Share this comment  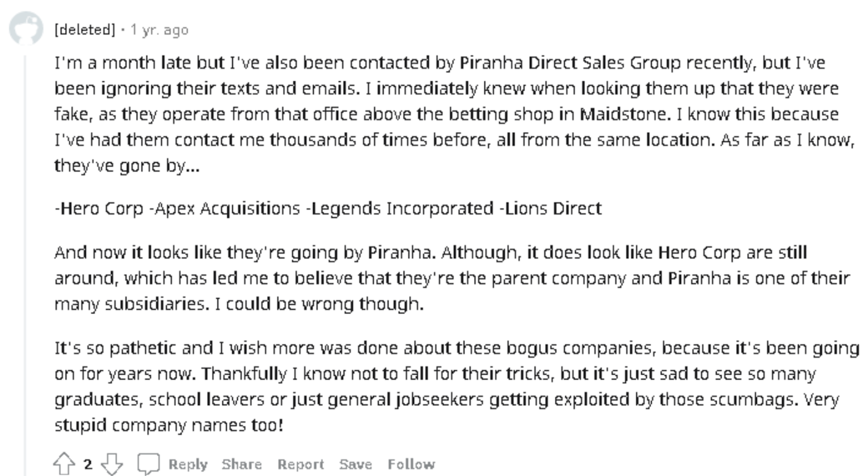click(x=241, y=464)
